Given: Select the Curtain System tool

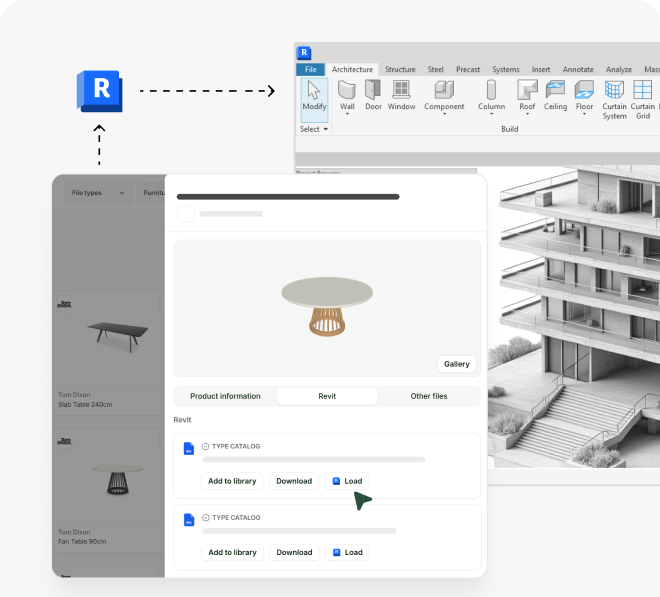Looking at the screenshot, I should click(x=614, y=100).
